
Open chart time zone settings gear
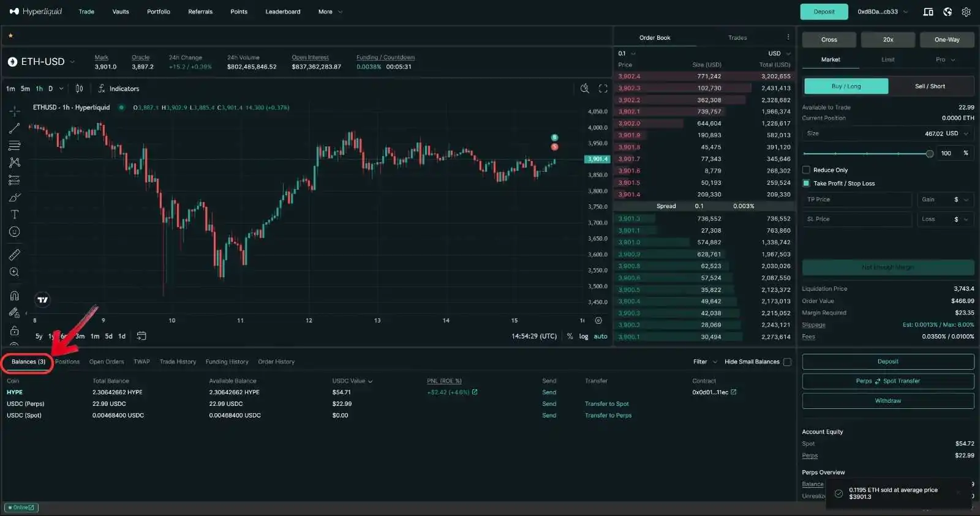pos(598,320)
